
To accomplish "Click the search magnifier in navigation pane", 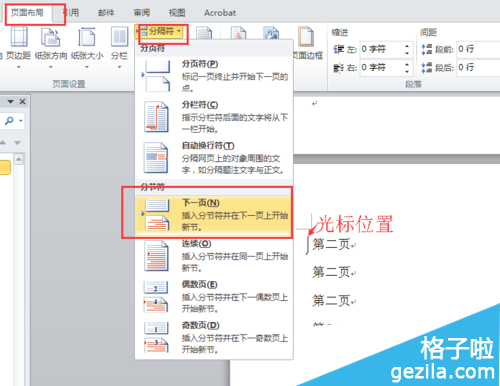I will [9, 120].
